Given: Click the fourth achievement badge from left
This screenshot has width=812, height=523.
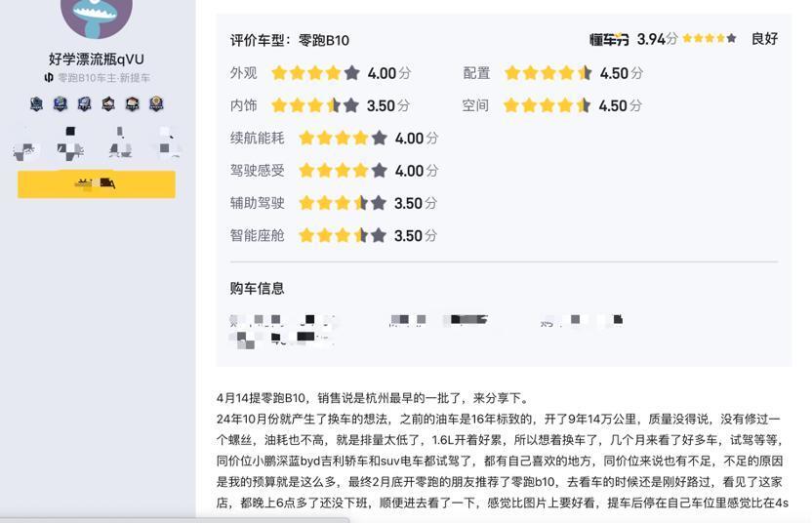Looking at the screenshot, I should pos(108,104).
